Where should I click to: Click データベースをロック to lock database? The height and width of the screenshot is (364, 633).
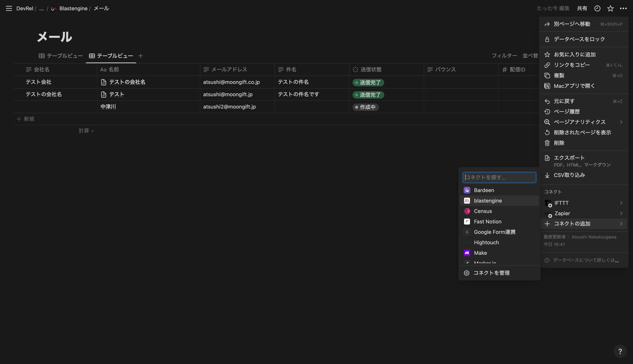(x=579, y=39)
